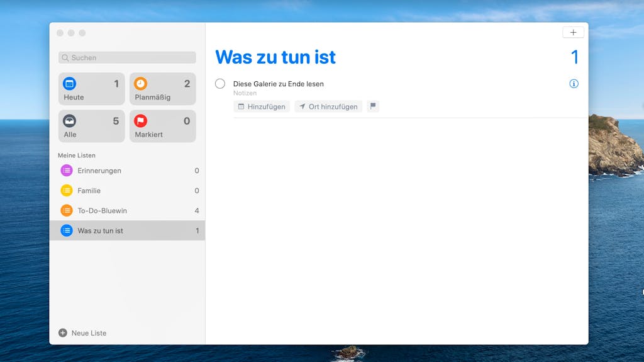The width and height of the screenshot is (644, 362).
Task: Focus the Suchen search field
Action: [x=127, y=57]
